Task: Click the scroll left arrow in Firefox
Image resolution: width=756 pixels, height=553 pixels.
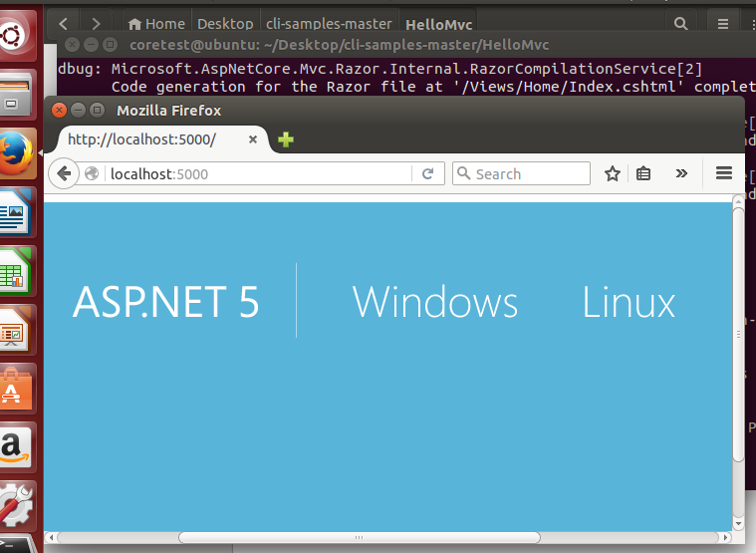Action: click(50, 537)
